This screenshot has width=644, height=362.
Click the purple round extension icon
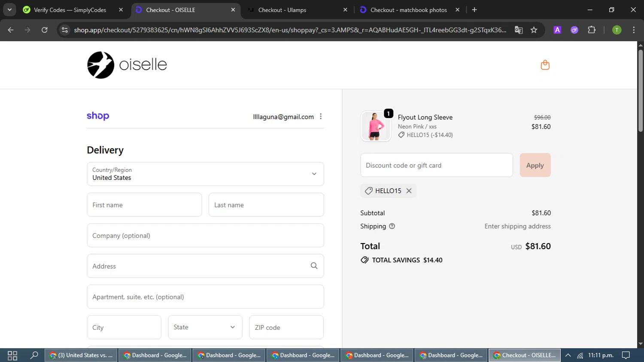574,30
